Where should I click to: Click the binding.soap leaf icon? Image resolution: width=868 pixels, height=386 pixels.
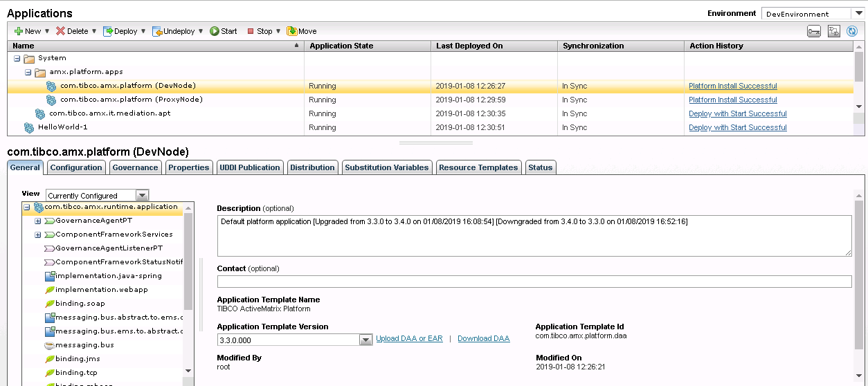[x=49, y=304]
